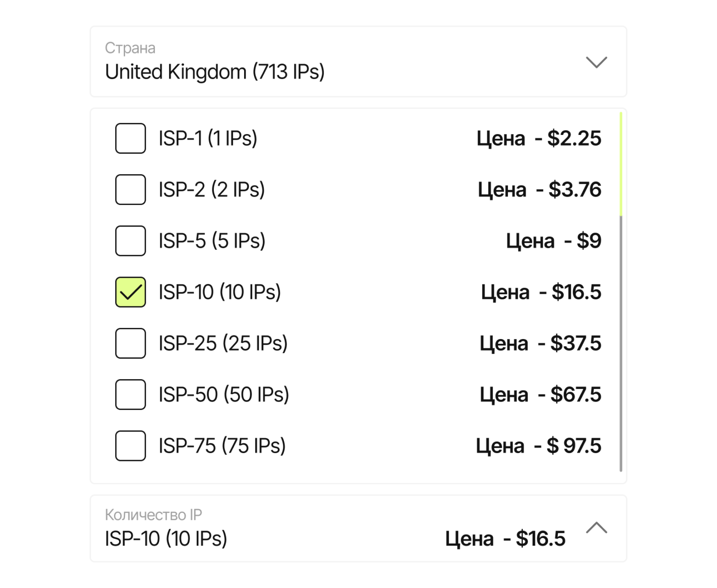Select the ISP-50 (50 IPs) checkbox

(x=130, y=395)
